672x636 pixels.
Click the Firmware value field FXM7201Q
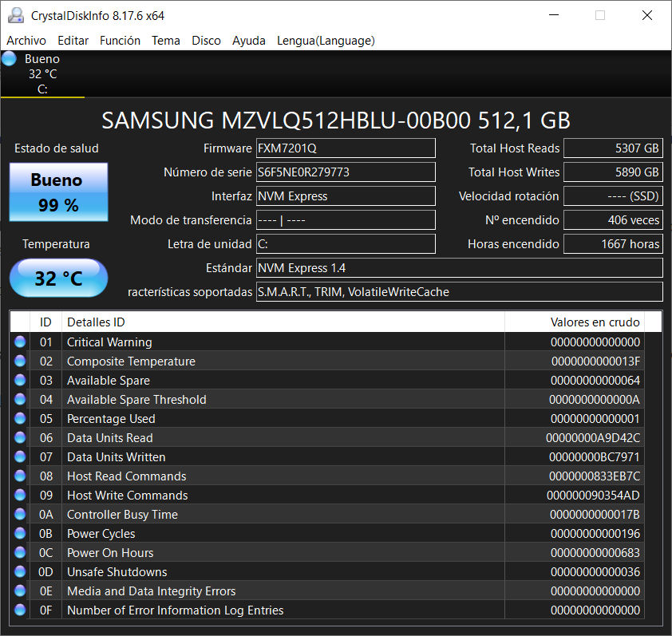[346, 148]
